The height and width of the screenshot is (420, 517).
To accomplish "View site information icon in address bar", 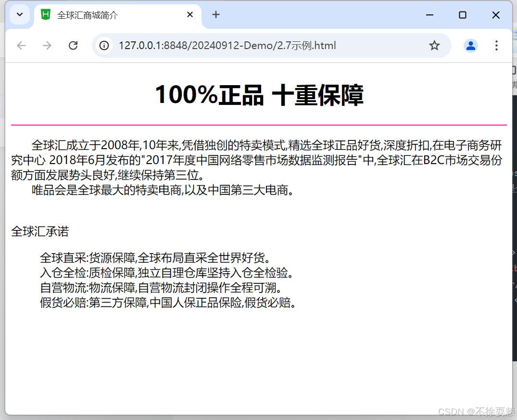I will (104, 46).
